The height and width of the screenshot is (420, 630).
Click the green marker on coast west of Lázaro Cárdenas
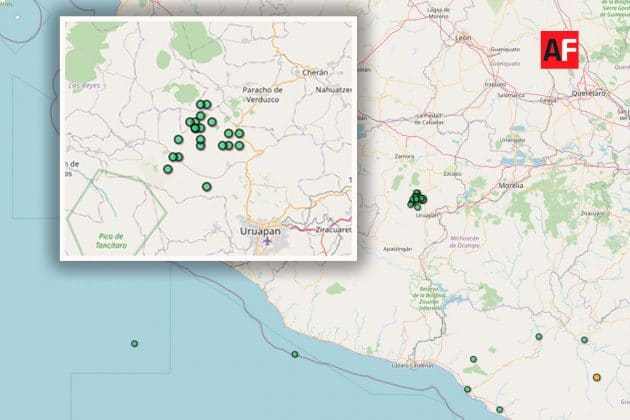(x=295, y=355)
